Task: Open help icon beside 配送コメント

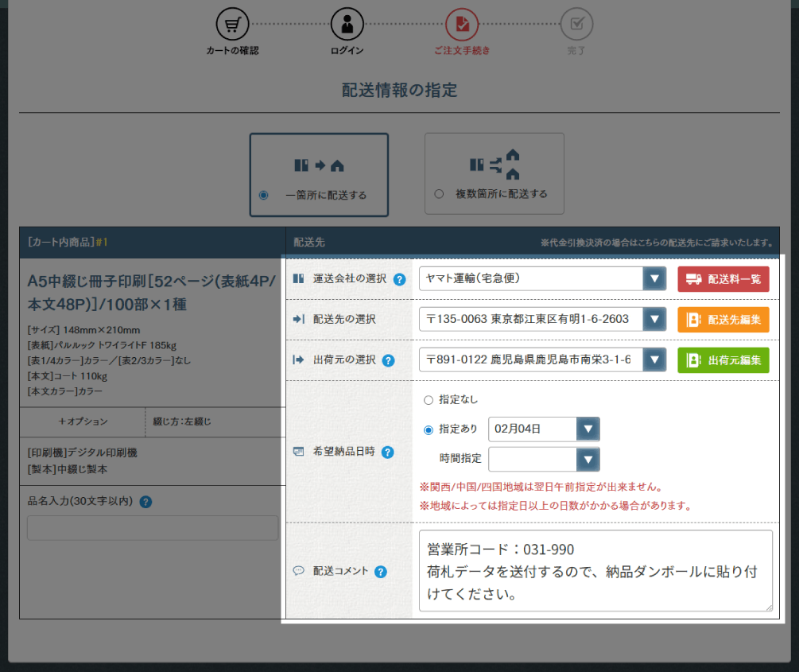Action: click(x=381, y=572)
